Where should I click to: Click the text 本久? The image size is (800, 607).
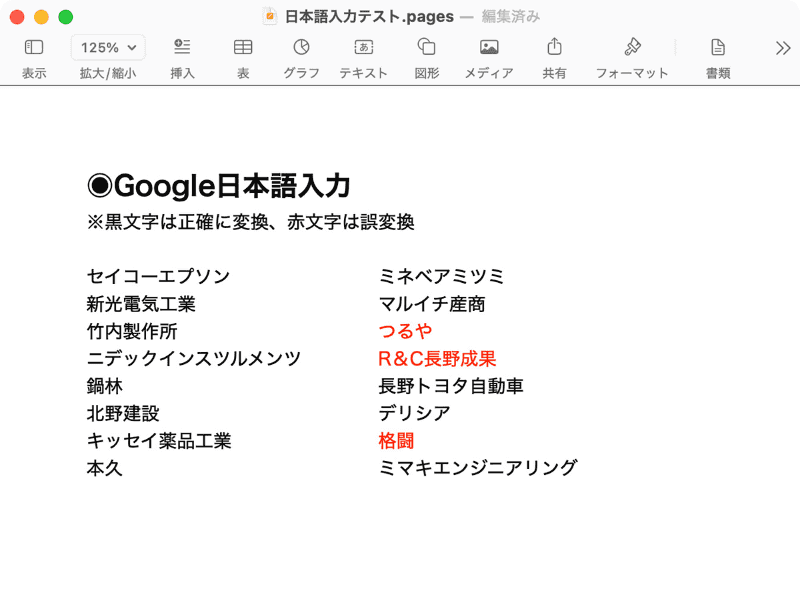(x=105, y=468)
